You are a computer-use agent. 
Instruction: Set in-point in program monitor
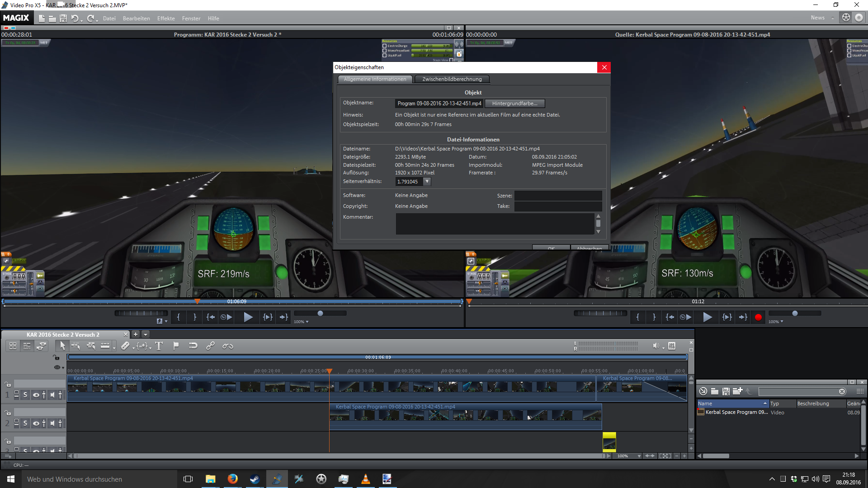coord(179,317)
